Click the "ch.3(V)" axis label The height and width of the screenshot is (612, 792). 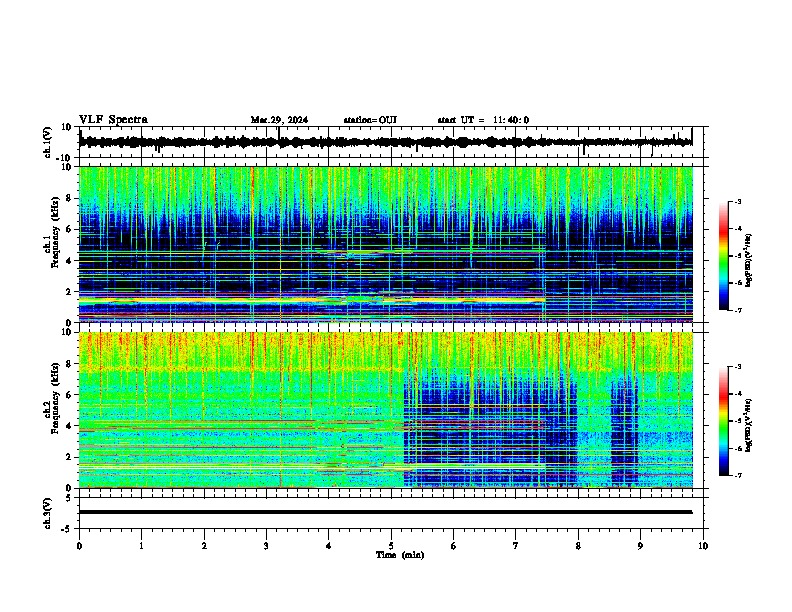coord(47,513)
